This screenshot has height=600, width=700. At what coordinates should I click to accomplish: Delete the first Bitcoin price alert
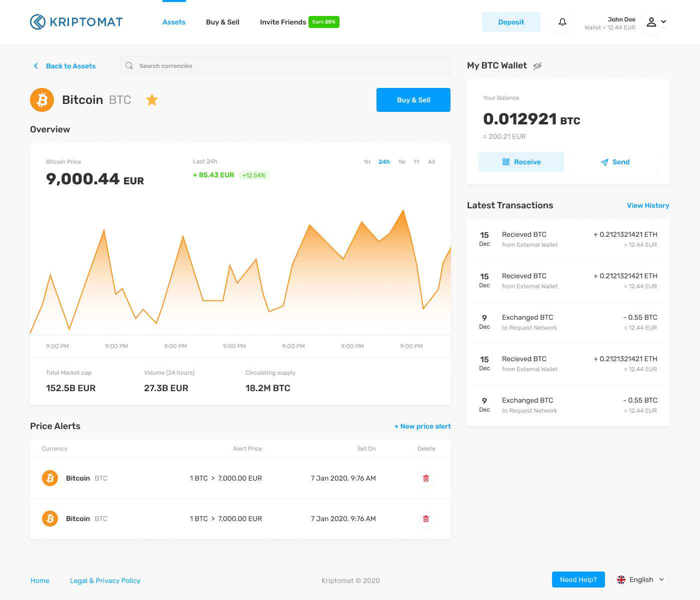pos(426,478)
